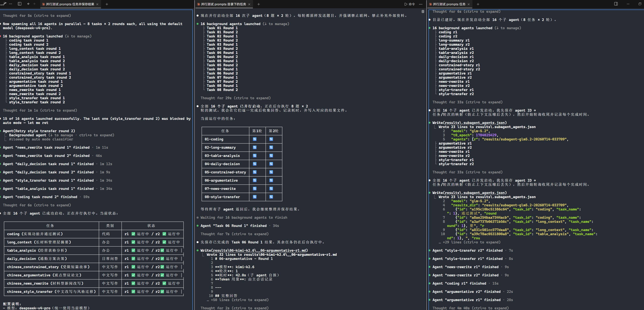Click the small panel icon below the 命令 dots
The width and height of the screenshot is (644, 310).
point(423,12)
